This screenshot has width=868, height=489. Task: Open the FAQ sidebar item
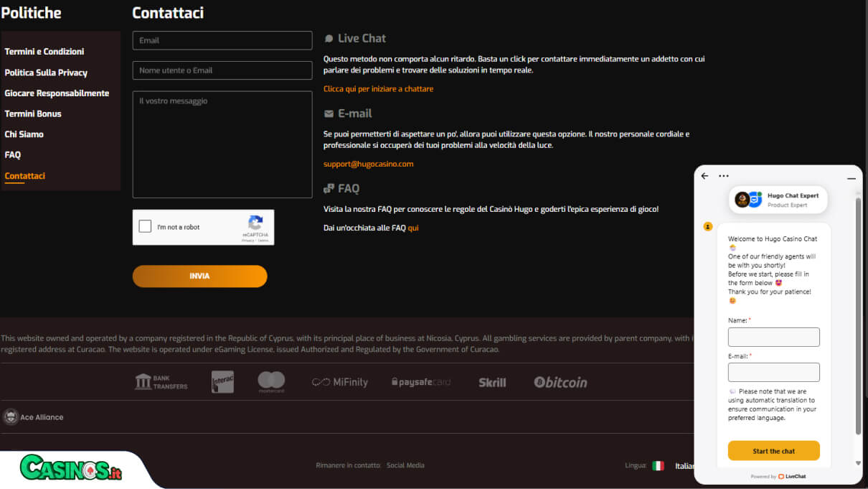13,154
